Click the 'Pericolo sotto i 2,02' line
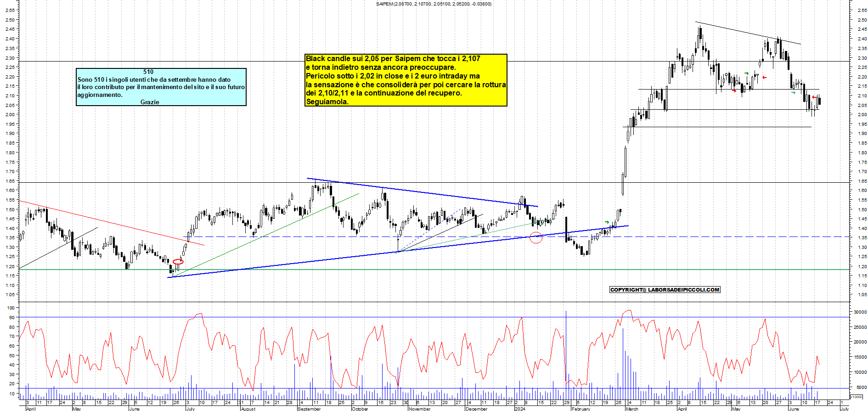 (x=393, y=76)
